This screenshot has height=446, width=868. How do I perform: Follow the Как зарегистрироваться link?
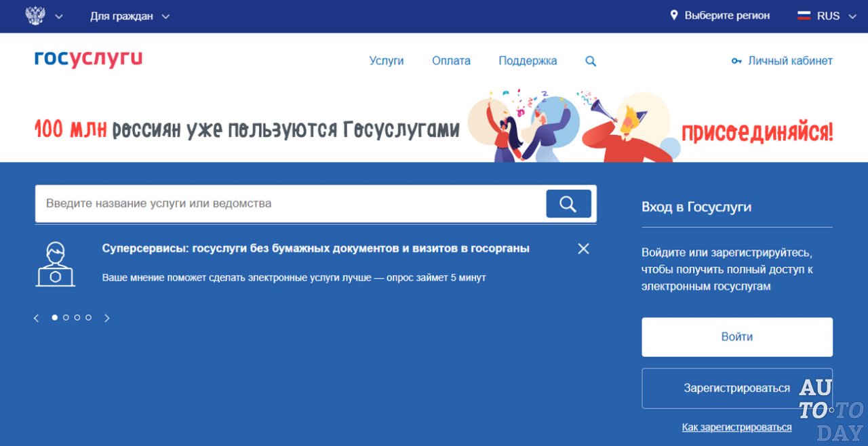click(x=736, y=427)
